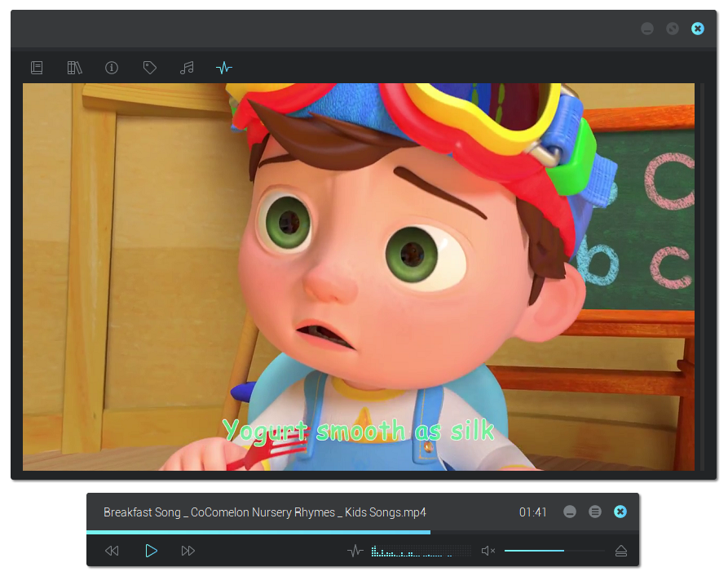Skip back with the rewind button
The image size is (728, 576).
tap(113, 552)
